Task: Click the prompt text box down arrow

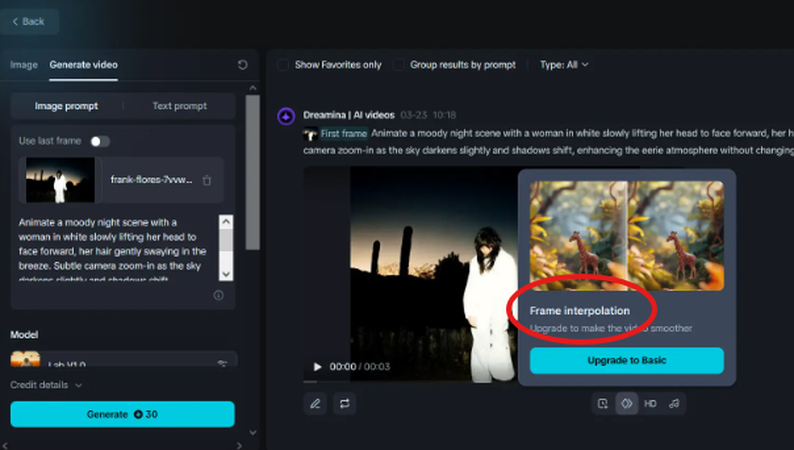Action: click(x=226, y=274)
